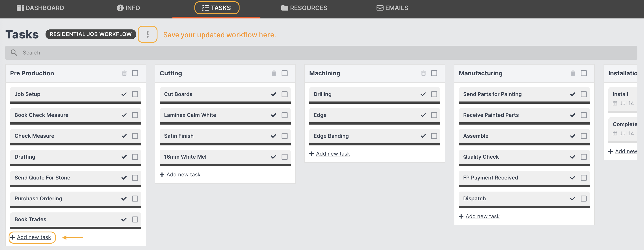Select the Edge Banding task checkbox
This screenshot has width=644, height=250.
click(x=434, y=136)
